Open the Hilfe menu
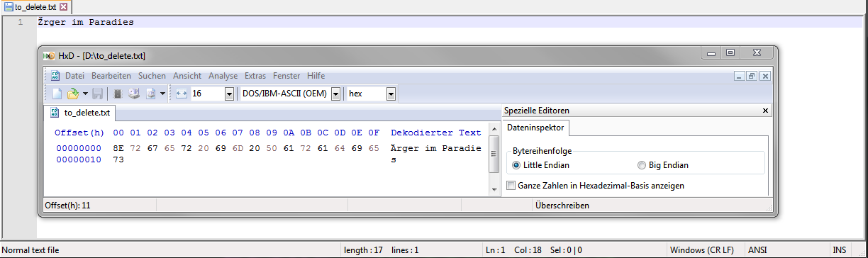Screen dimensions: 868x258 pos(316,76)
